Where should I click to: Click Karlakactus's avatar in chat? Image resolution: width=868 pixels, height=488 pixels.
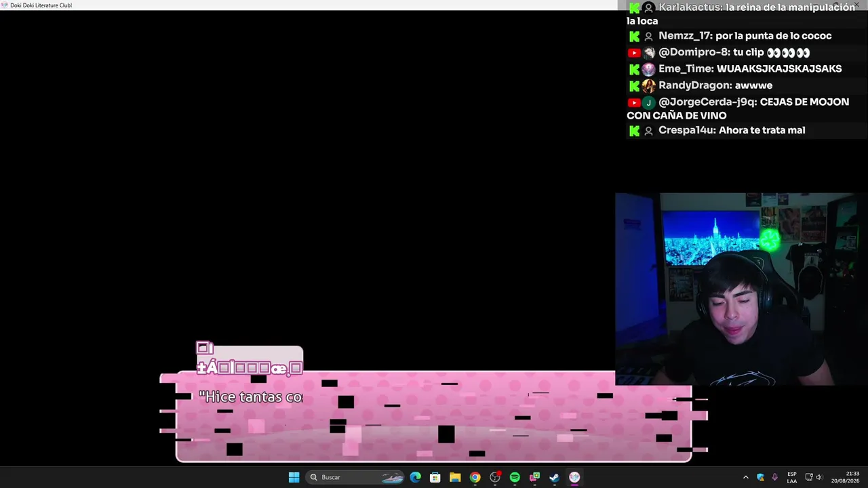coord(649,8)
